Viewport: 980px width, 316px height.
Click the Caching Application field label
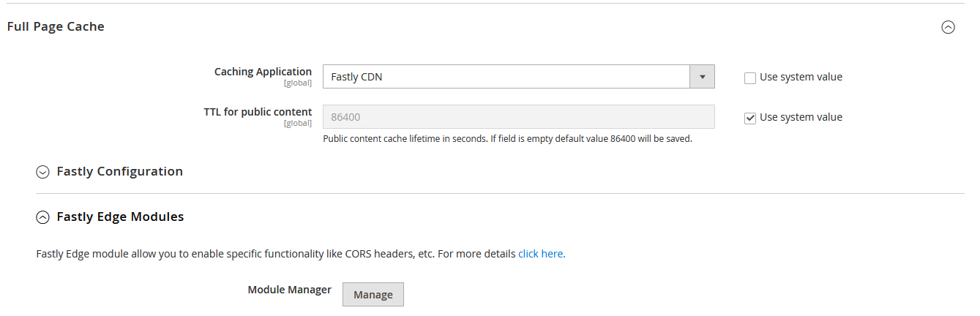pos(263,72)
